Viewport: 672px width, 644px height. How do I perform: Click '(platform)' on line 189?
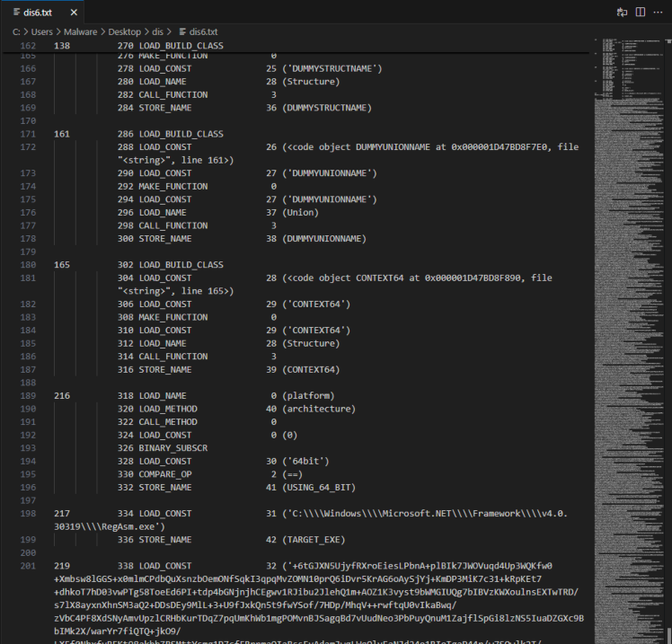coord(308,396)
